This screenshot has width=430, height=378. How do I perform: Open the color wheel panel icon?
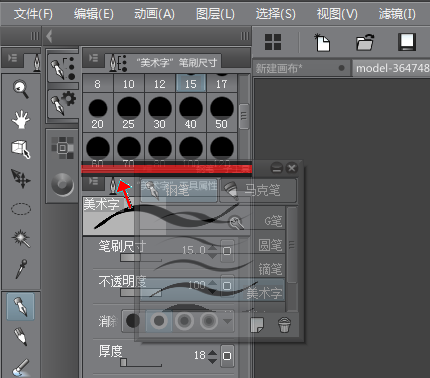[62, 184]
